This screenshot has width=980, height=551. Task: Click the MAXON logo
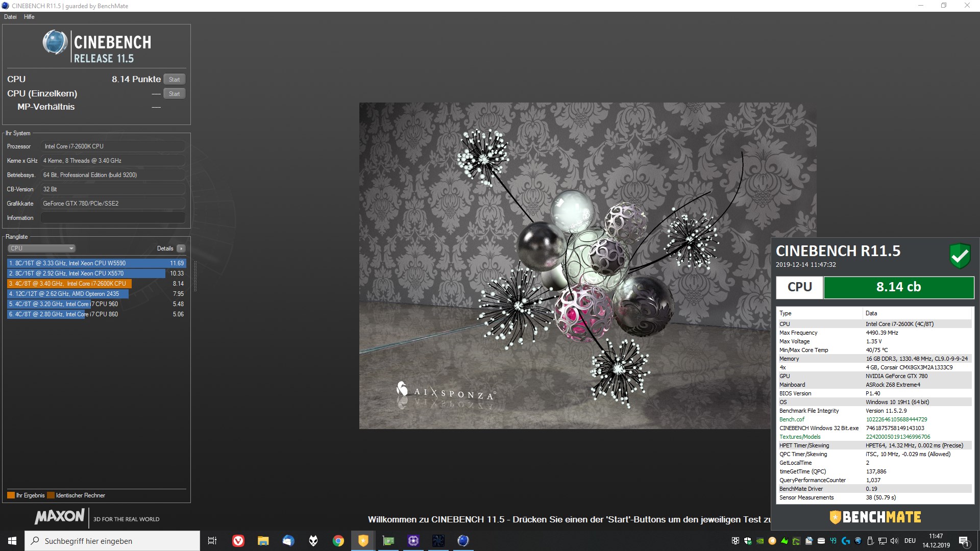[60, 516]
